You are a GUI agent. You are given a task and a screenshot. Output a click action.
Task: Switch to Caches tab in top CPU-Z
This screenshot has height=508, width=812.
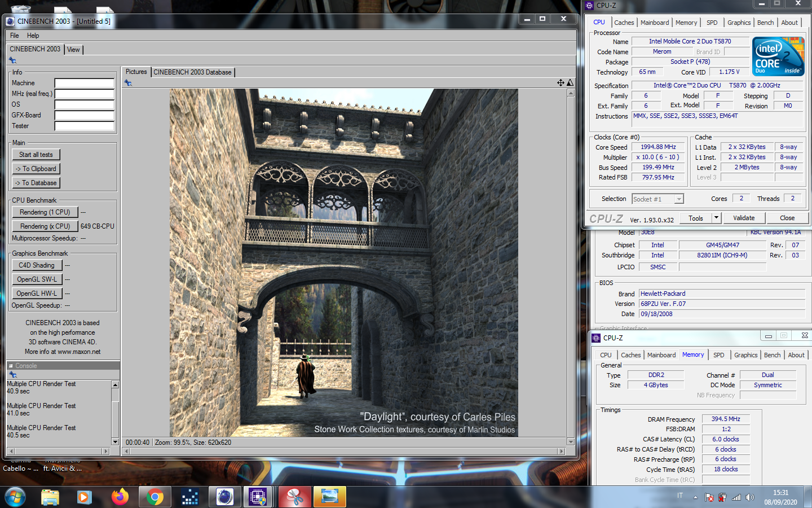[x=624, y=23]
